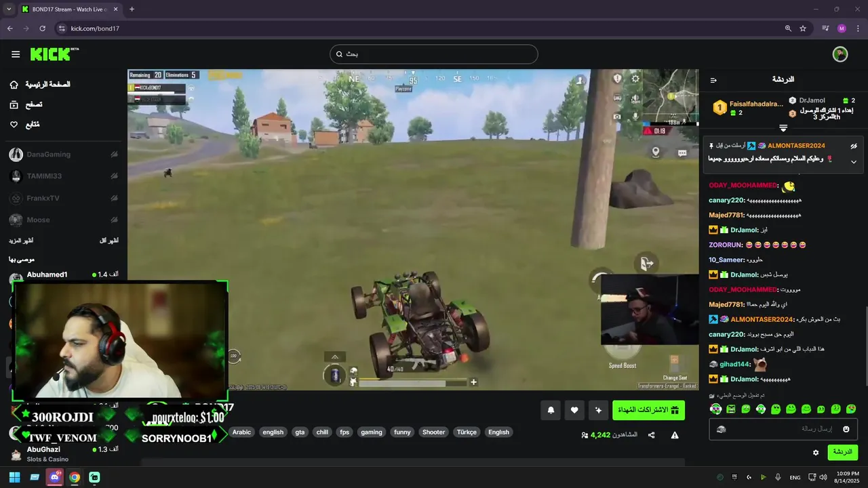
Task: Open Discord from the taskbar
Action: click(55, 477)
